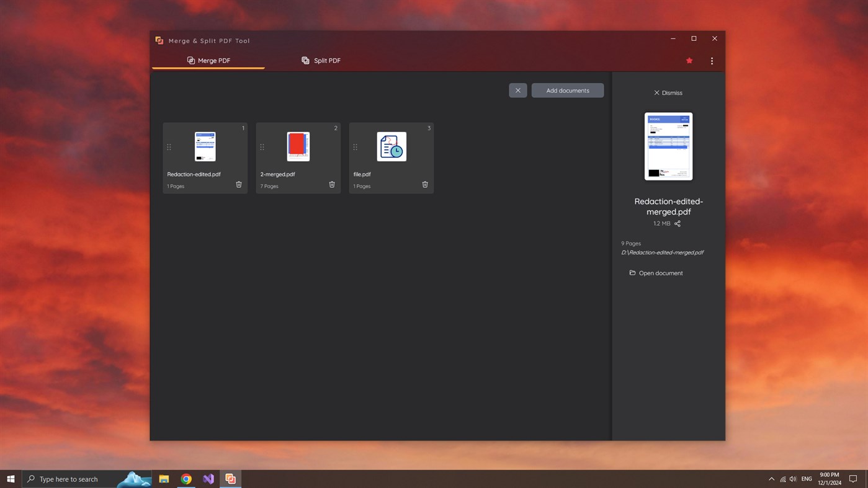This screenshot has height=488, width=868.
Task: Open Google Chrome from the taskbar
Action: tap(186, 479)
